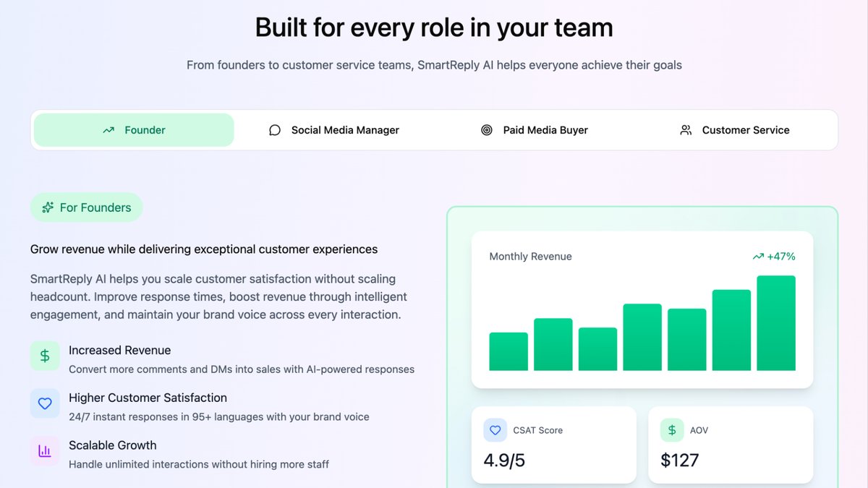The width and height of the screenshot is (868, 488).
Task: Click the dollar icon next to Increased Revenue
Action: 45,356
